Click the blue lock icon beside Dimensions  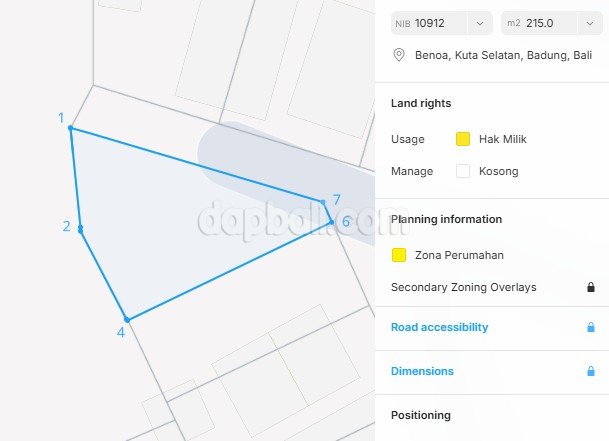pyautogui.click(x=591, y=371)
